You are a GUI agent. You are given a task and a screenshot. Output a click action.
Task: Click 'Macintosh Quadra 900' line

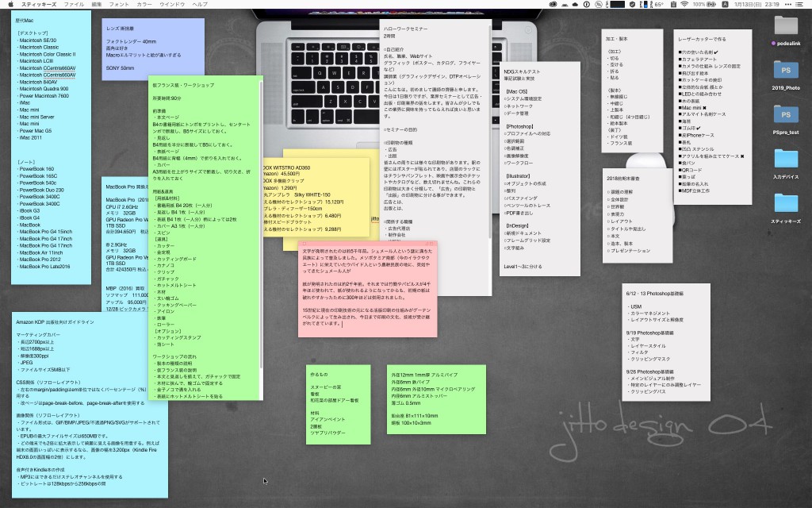43,89
